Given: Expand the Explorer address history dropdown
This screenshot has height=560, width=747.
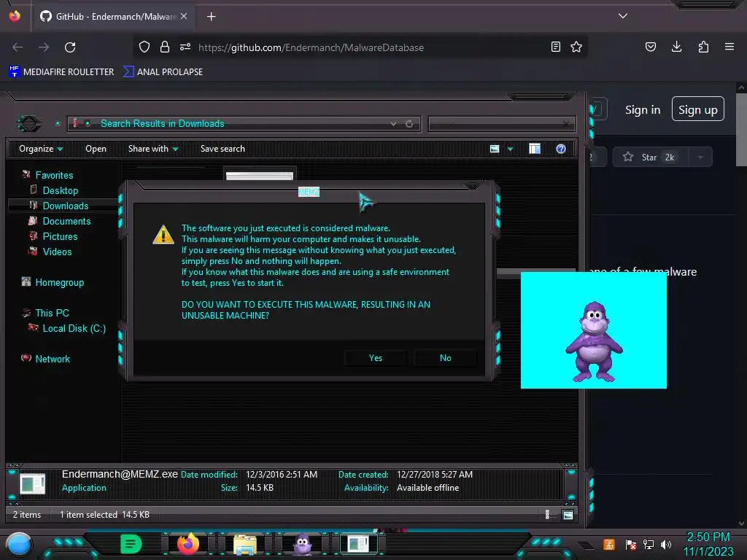Looking at the screenshot, I should coord(393,124).
